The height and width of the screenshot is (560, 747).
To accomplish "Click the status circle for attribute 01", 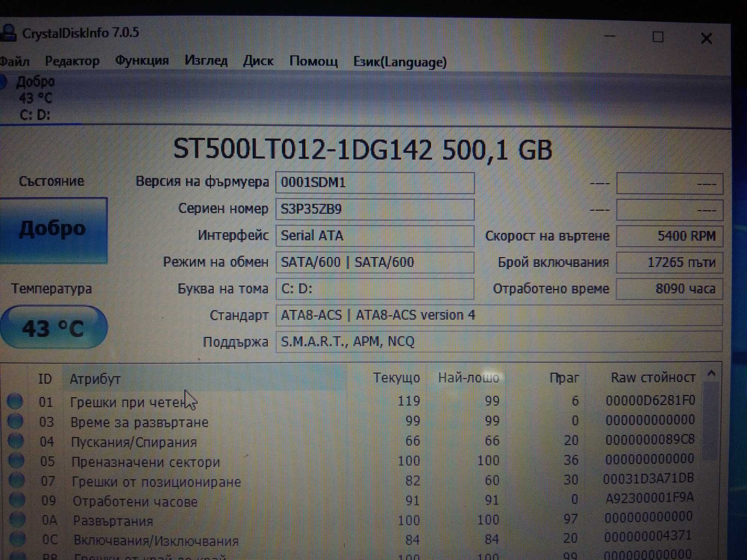I will click(15, 401).
